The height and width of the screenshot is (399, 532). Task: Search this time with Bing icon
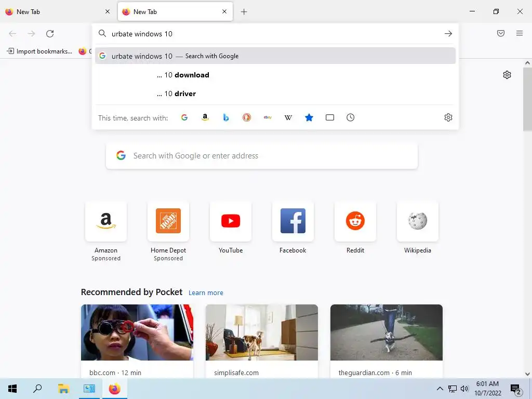(226, 117)
